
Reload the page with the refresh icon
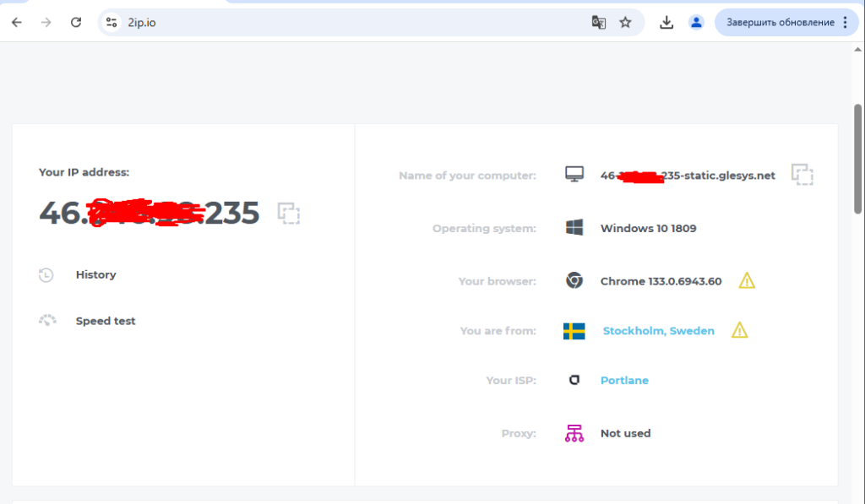coord(75,23)
